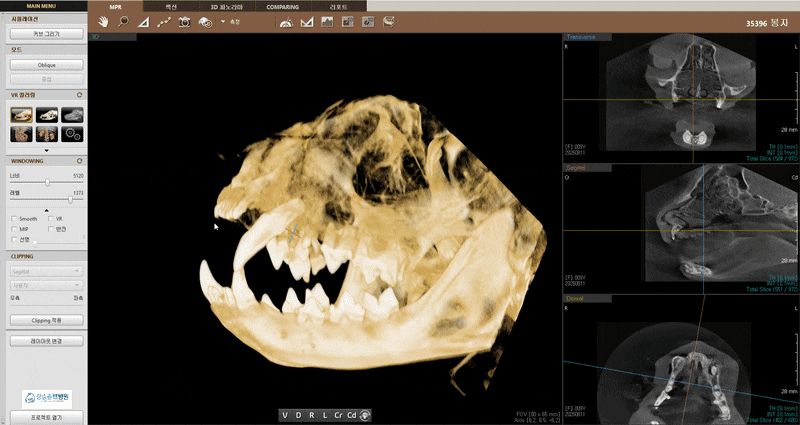The width and height of the screenshot is (800, 425).
Task: Switch to the MPR tab
Action: coord(115,7)
